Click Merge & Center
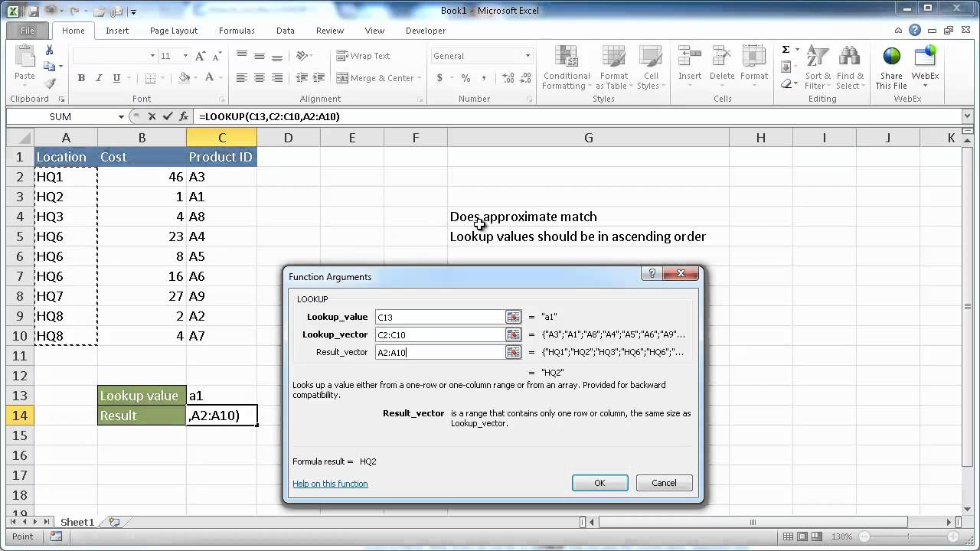 click(x=375, y=78)
